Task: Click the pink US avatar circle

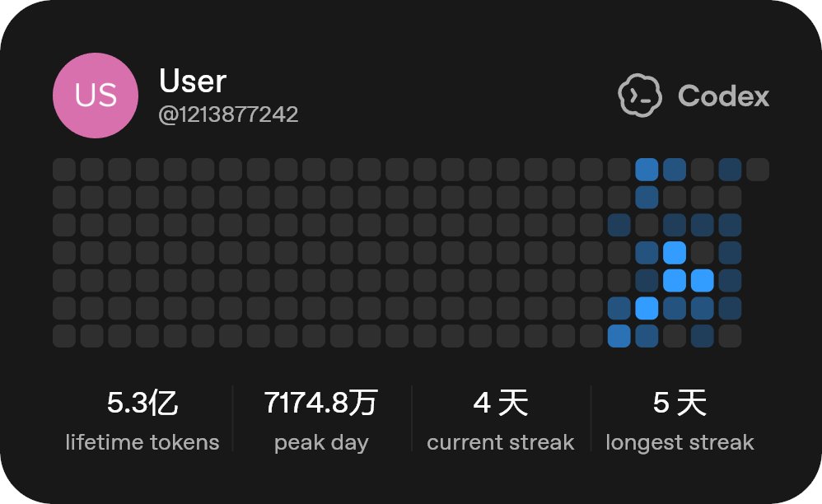Action: [96, 96]
